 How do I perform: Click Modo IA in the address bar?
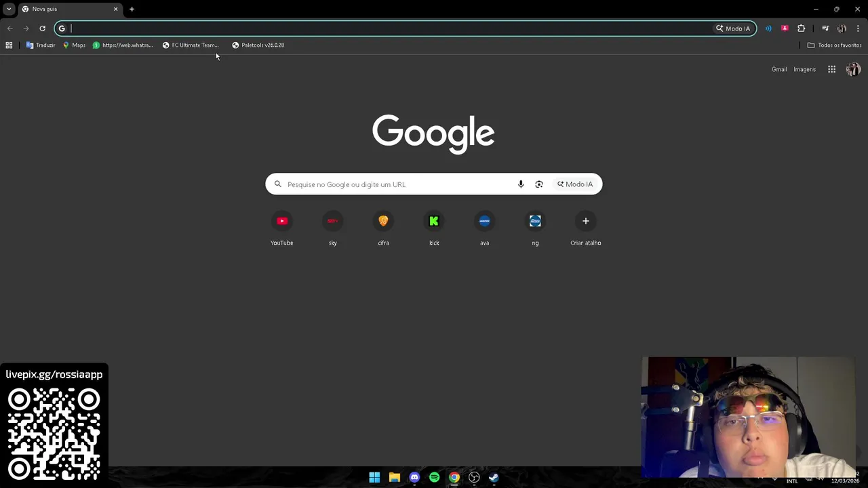point(733,28)
